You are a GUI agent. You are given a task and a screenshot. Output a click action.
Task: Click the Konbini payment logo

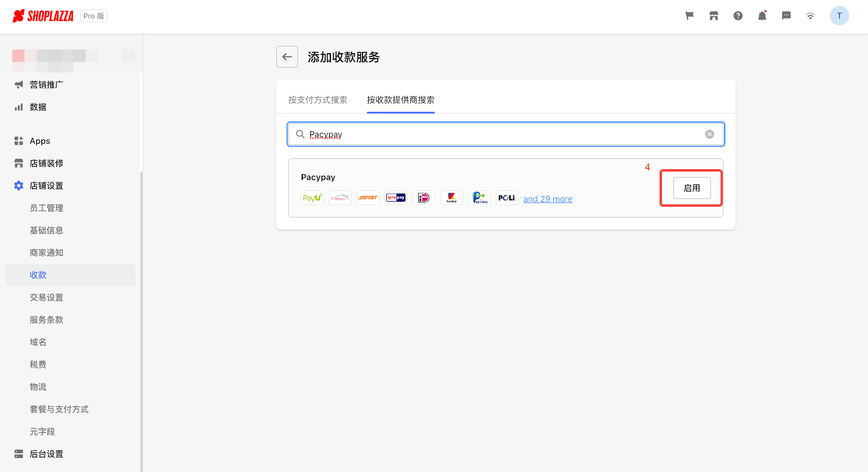click(451, 197)
